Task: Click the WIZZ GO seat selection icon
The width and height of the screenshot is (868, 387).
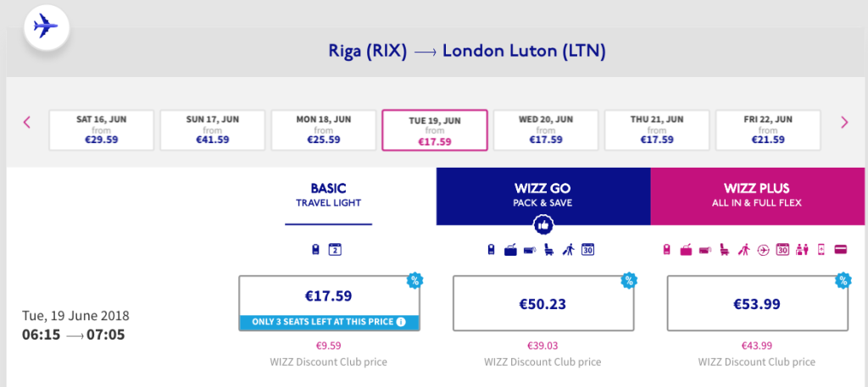Action: click(x=548, y=250)
